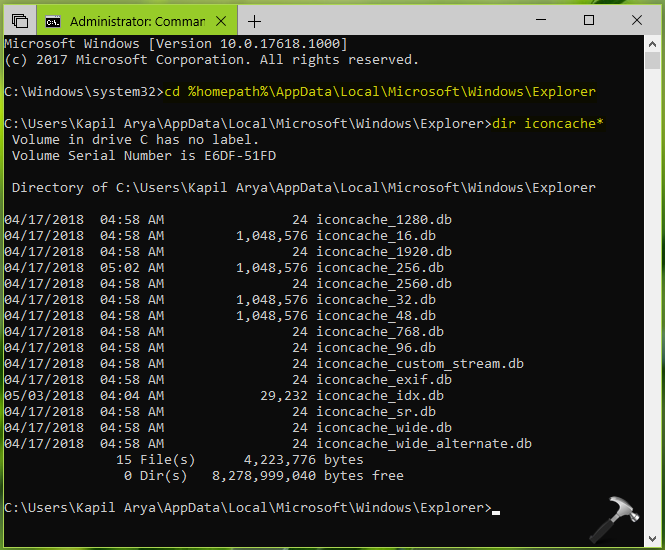
Task: Click the Volume Serial Number line
Action: tap(144, 156)
